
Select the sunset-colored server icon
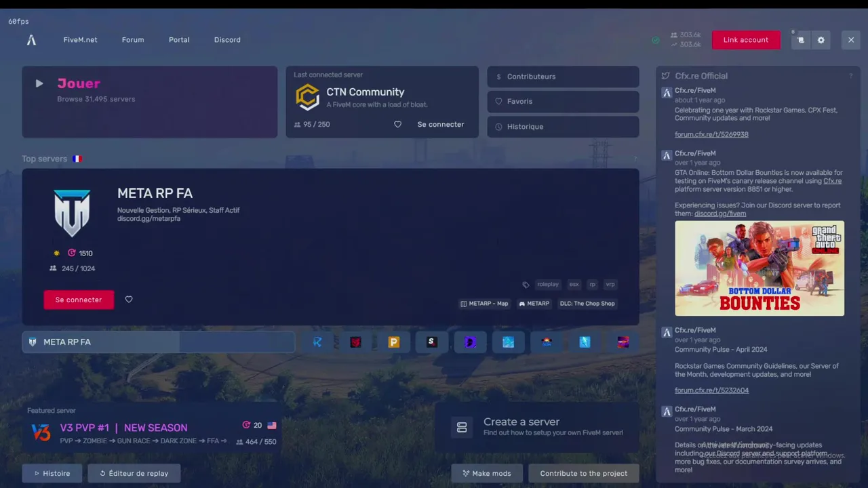(x=547, y=342)
